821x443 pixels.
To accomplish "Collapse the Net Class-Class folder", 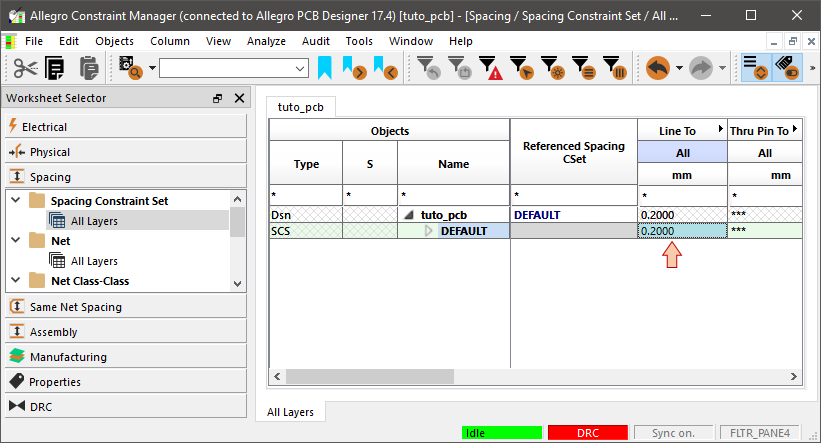I will coord(16,280).
